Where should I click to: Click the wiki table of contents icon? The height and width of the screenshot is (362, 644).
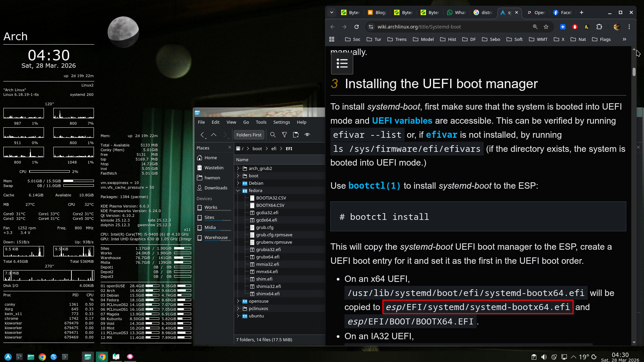[x=342, y=63]
